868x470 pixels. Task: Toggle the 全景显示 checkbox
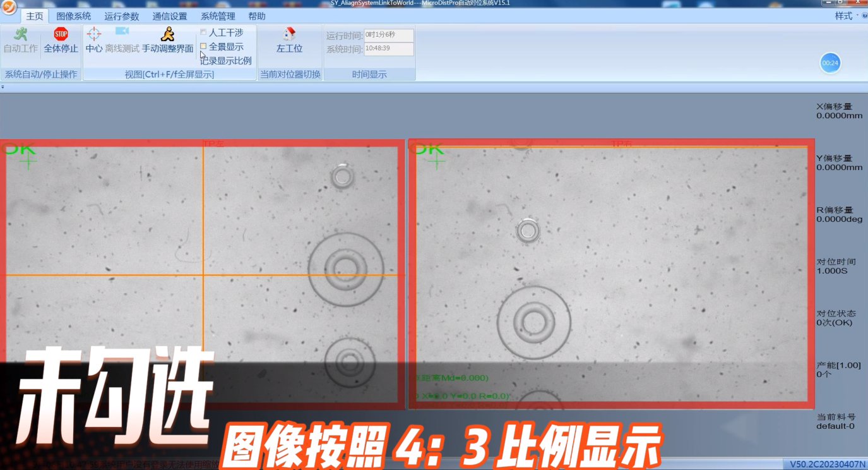(x=203, y=46)
